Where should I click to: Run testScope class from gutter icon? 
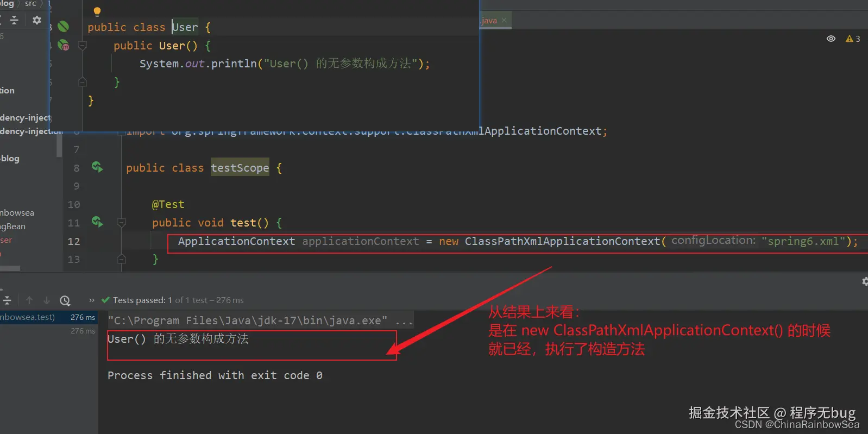(x=97, y=167)
